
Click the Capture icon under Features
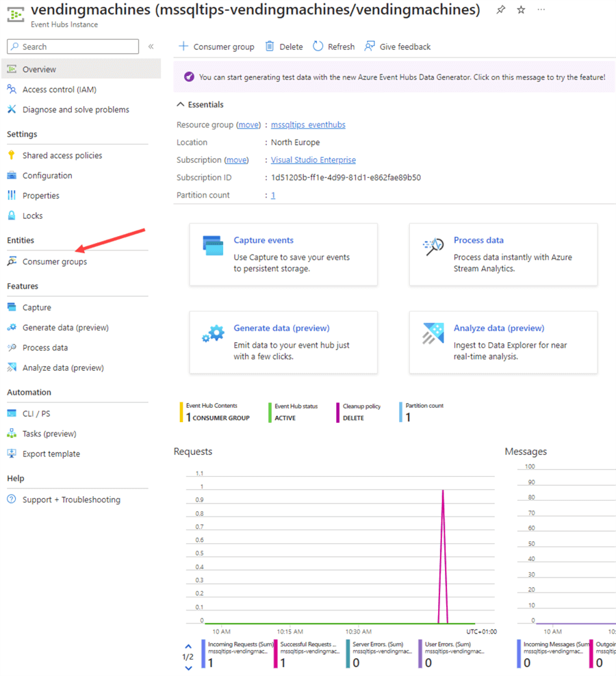12,307
